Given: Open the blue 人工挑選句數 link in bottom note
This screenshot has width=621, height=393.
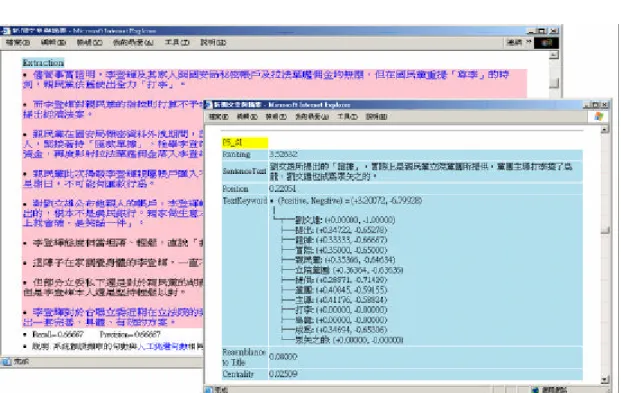Looking at the screenshot, I should pyautogui.click(x=162, y=346).
